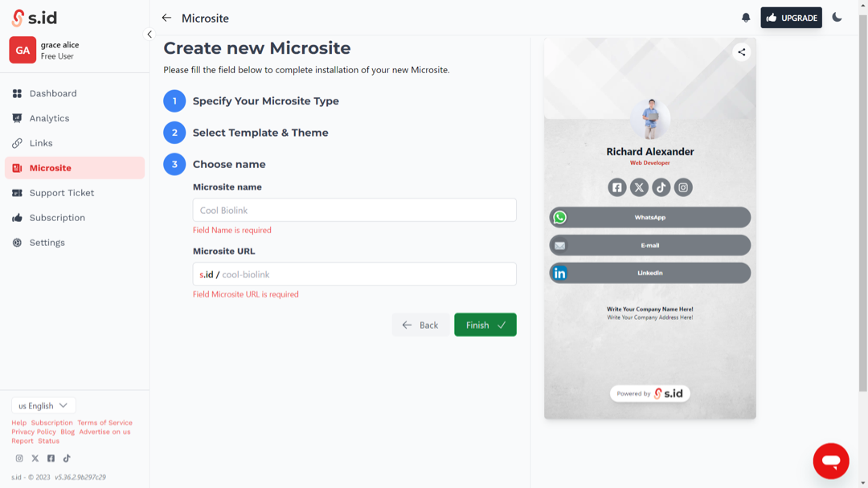This screenshot has height=488, width=868.
Task: Open the chat support bubble
Action: coord(831,461)
